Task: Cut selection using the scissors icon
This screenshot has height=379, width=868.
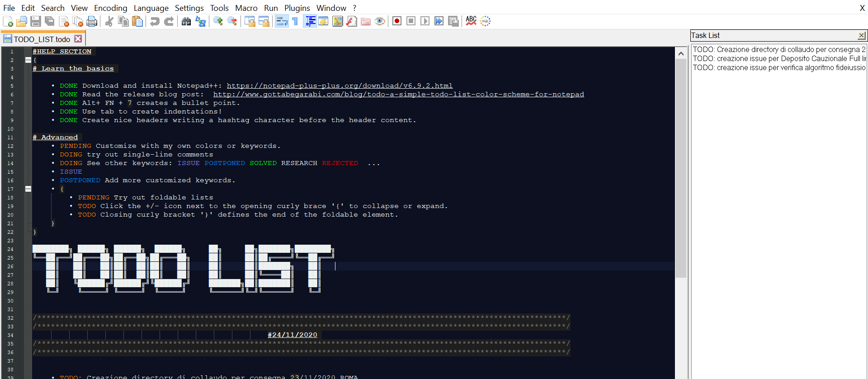Action: [109, 21]
